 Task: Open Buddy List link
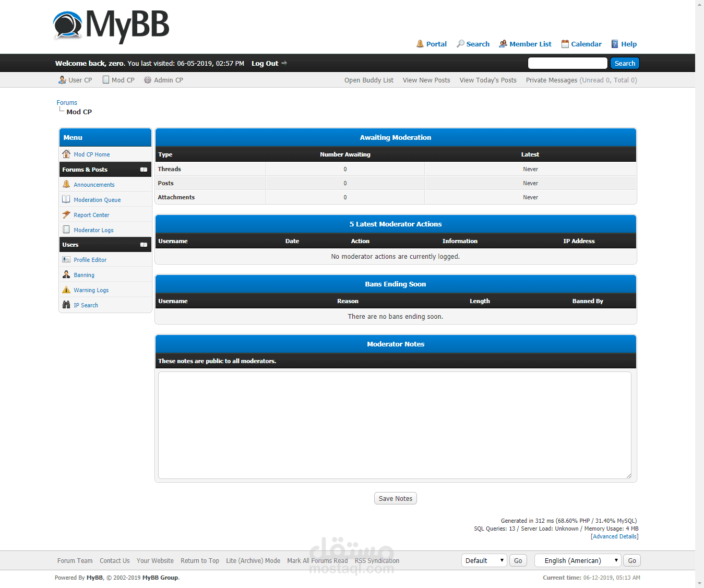[369, 80]
